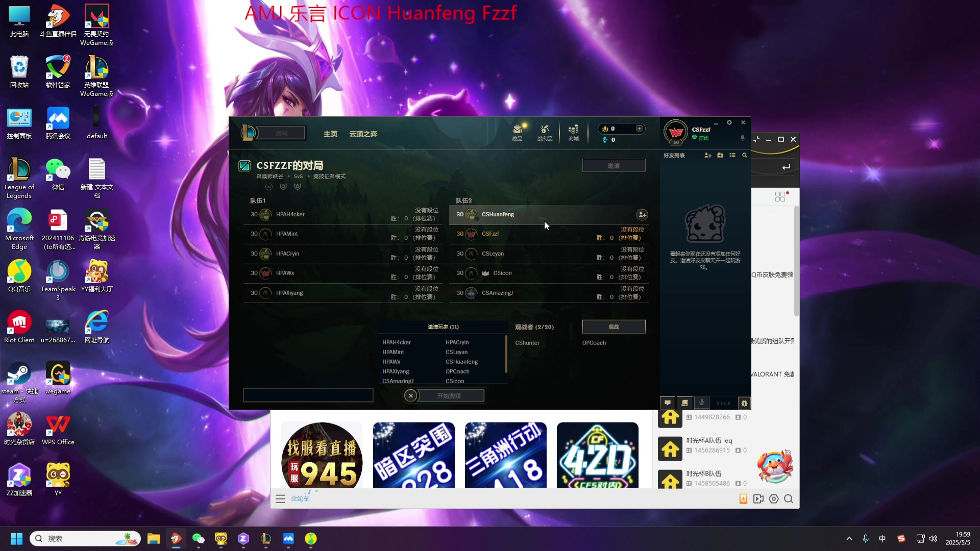This screenshot has width=980, height=551.
Task: Select HPACryin row in 队伍1
Action: pos(342,254)
